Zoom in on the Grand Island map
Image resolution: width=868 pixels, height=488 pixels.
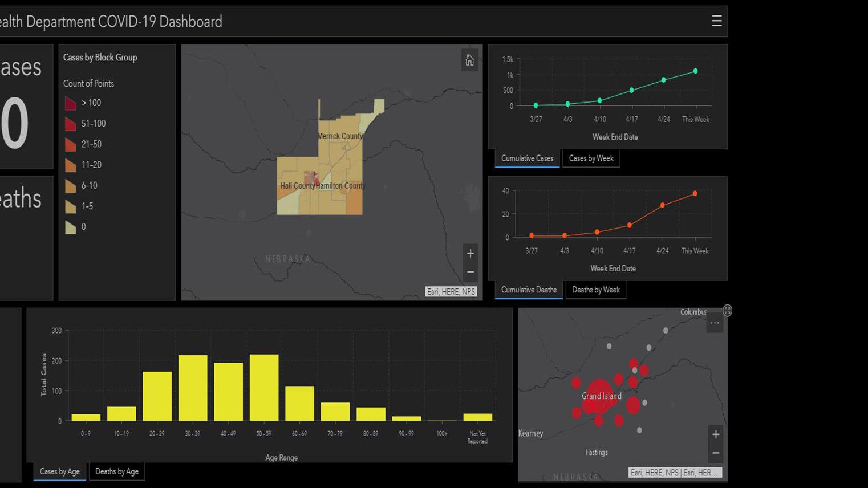point(716,434)
